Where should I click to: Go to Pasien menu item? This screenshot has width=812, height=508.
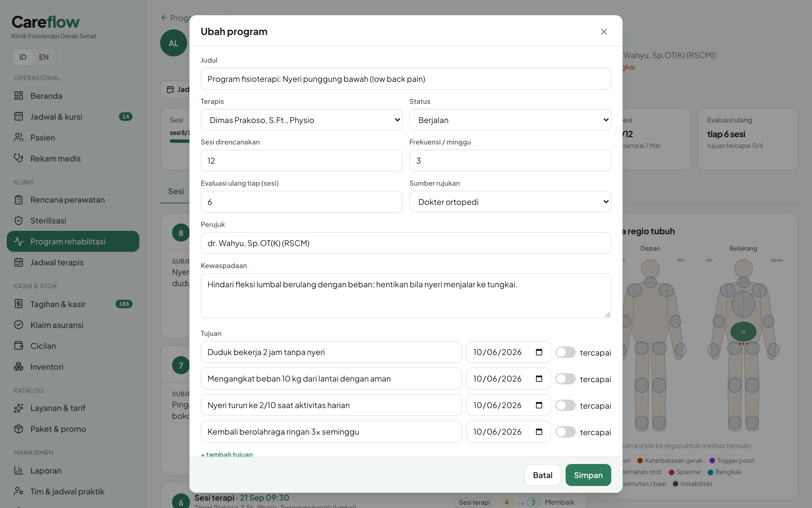tap(73, 137)
